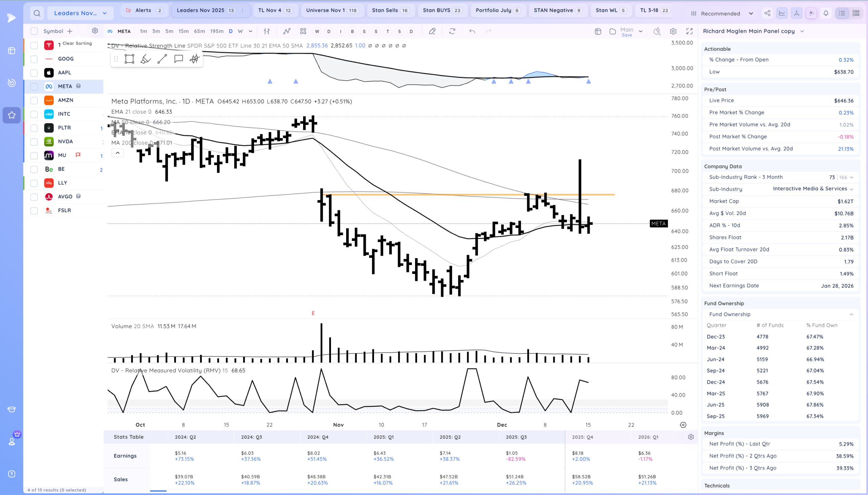Undo the last chart action
This screenshot has height=495, width=868.
click(472, 31)
